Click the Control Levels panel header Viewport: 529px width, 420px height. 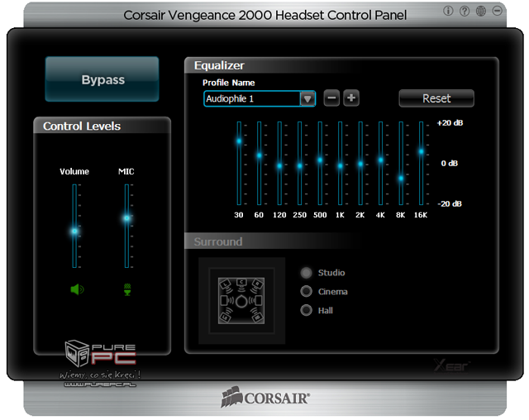point(82,126)
